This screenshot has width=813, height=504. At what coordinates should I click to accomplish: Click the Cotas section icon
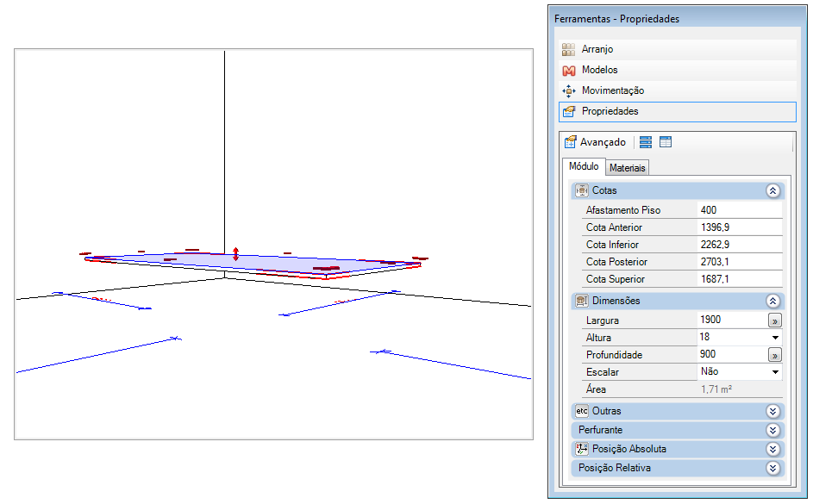coord(582,190)
